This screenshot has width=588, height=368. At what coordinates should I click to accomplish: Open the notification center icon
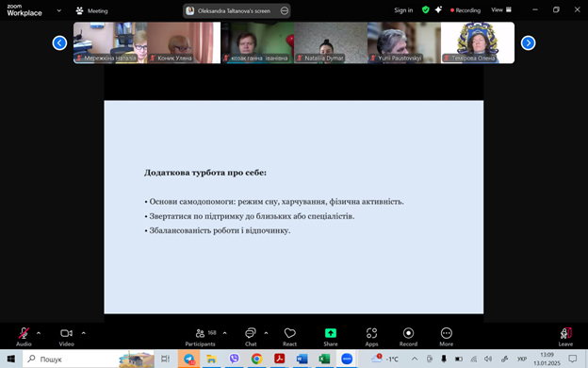click(573, 359)
